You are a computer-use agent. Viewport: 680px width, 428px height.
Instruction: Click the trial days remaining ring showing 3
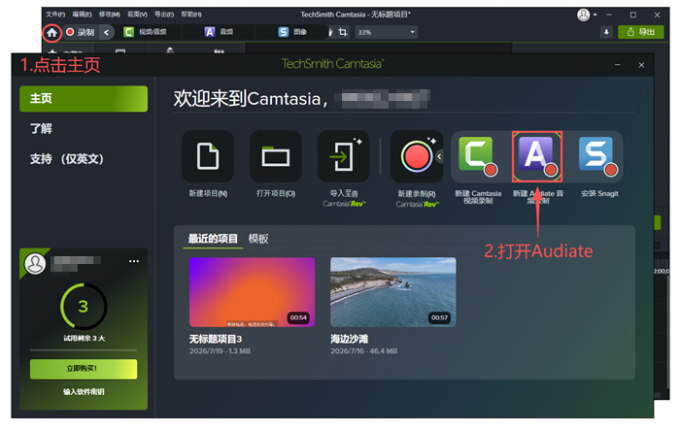83,307
